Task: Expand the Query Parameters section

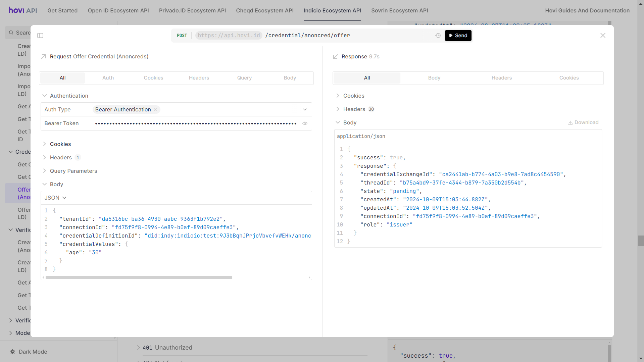Action: tap(73, 171)
